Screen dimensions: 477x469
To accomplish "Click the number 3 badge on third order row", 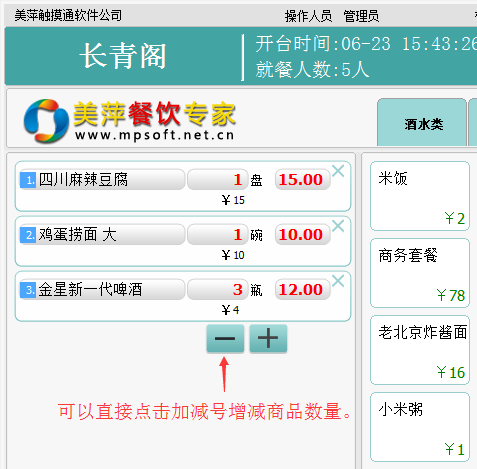I will 28,290.
